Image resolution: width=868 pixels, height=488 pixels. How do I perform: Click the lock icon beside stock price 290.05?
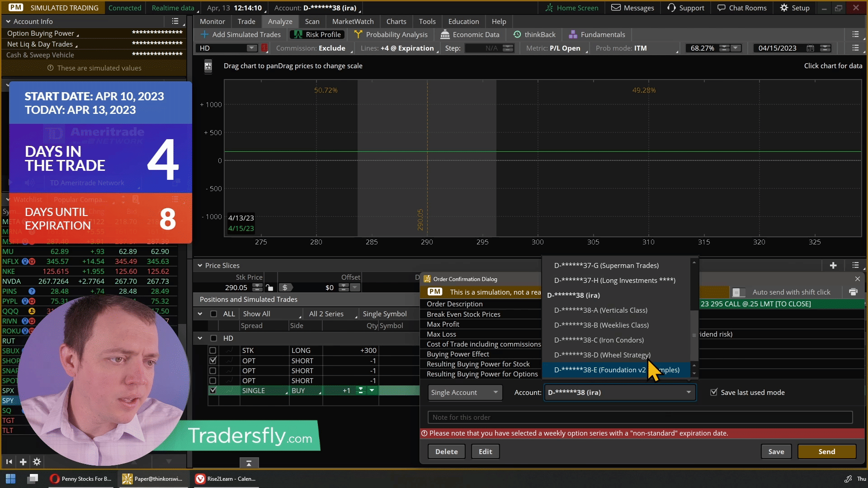(x=269, y=287)
